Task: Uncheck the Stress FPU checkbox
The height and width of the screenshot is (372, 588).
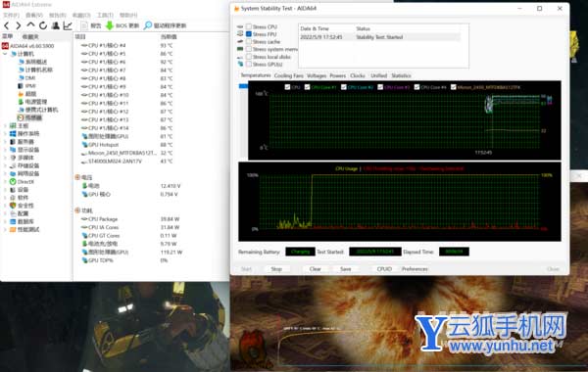Action: [x=249, y=34]
